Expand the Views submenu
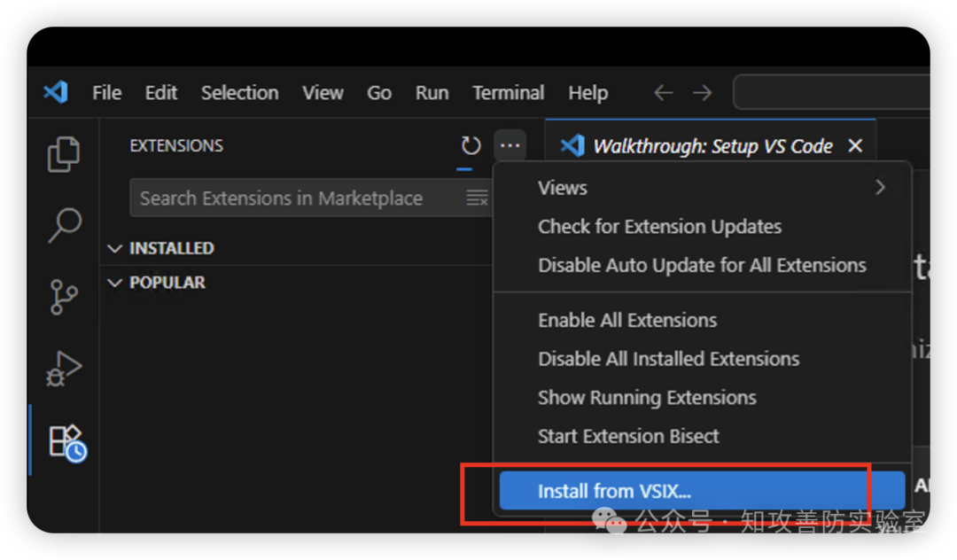Viewport: 957px width, 560px height. point(702,188)
